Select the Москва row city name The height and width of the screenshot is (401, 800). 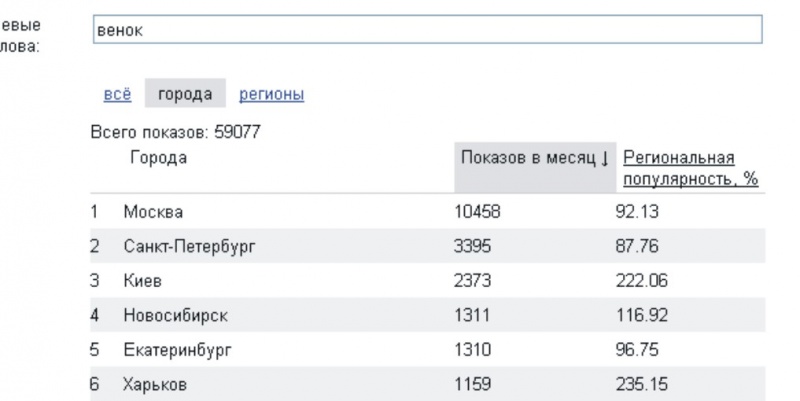click(x=154, y=212)
